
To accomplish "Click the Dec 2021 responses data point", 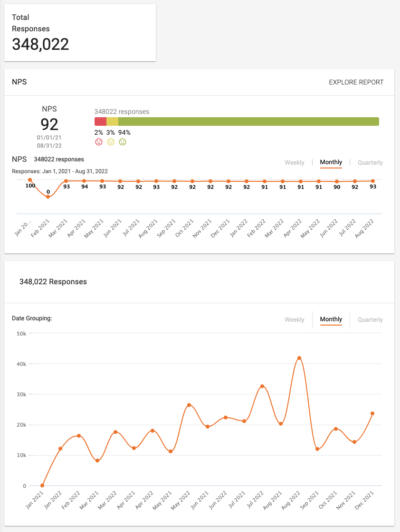I will coord(372,413).
